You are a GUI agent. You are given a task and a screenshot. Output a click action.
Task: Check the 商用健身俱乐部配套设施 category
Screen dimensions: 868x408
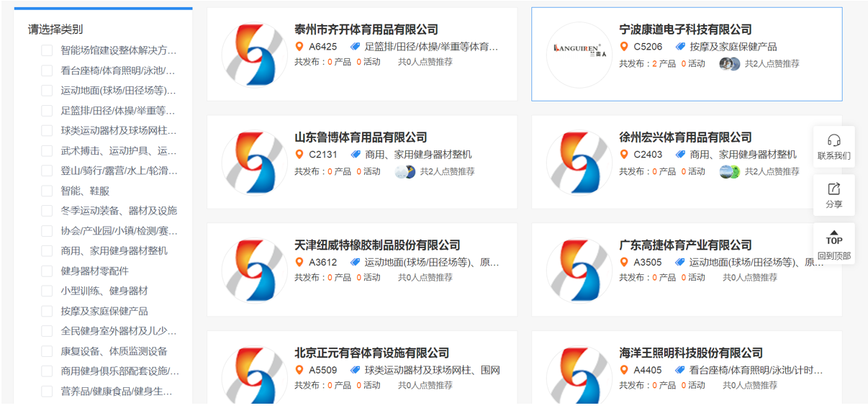pyautogui.click(x=47, y=371)
